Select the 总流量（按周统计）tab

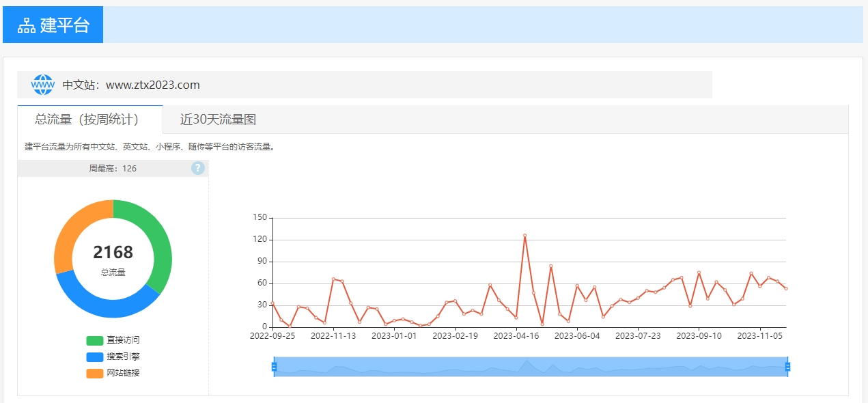pyautogui.click(x=89, y=120)
